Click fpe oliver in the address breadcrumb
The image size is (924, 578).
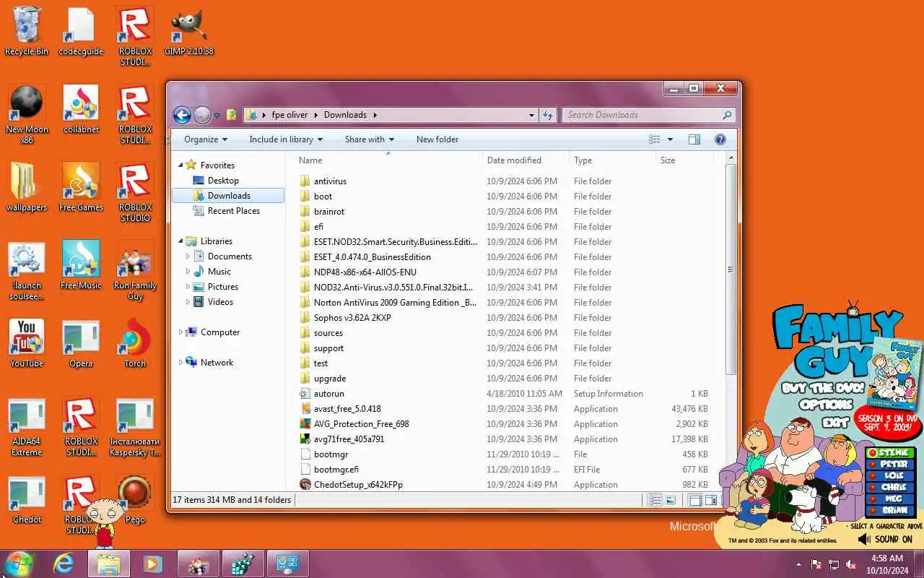click(x=289, y=115)
